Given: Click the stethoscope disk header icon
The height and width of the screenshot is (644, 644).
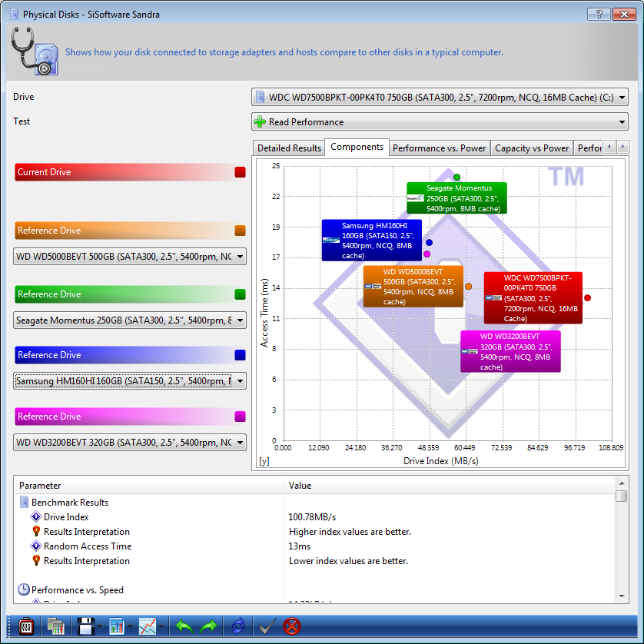Looking at the screenshot, I should point(35,51).
